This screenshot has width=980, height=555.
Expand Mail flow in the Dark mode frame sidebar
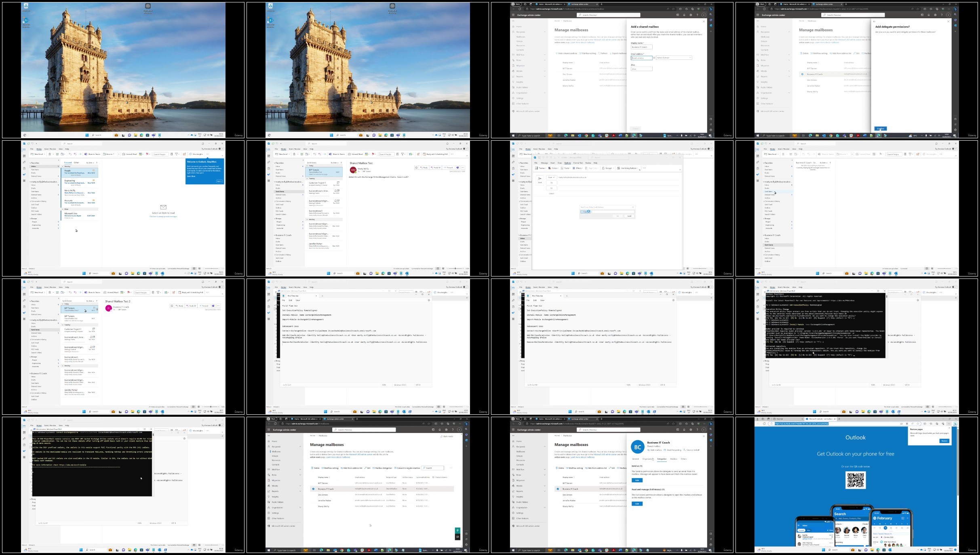[300, 469]
